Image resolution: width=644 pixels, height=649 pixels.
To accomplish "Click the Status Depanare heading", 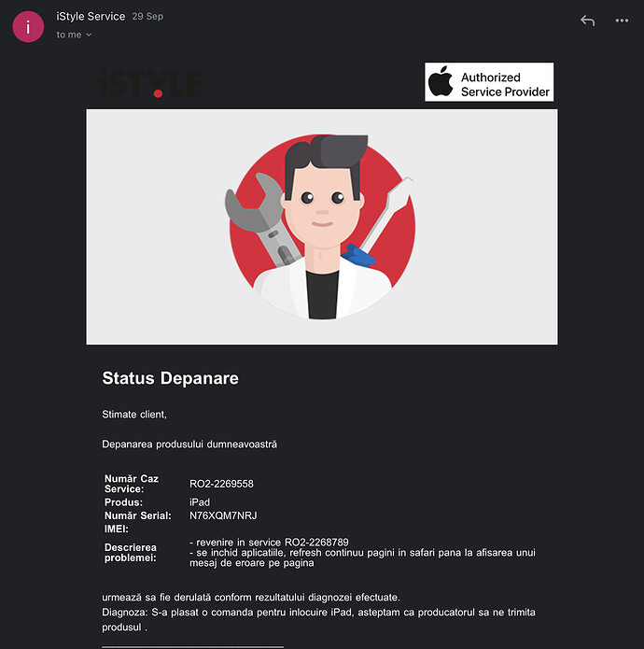I will (x=170, y=378).
